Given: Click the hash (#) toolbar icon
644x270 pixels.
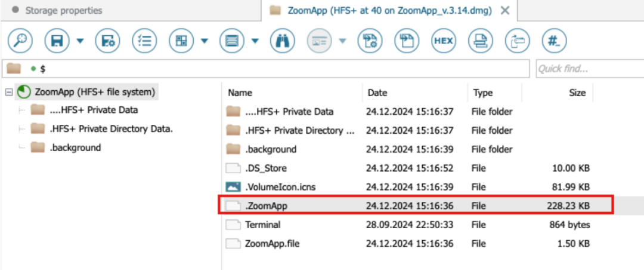Looking at the screenshot, I should [x=554, y=41].
